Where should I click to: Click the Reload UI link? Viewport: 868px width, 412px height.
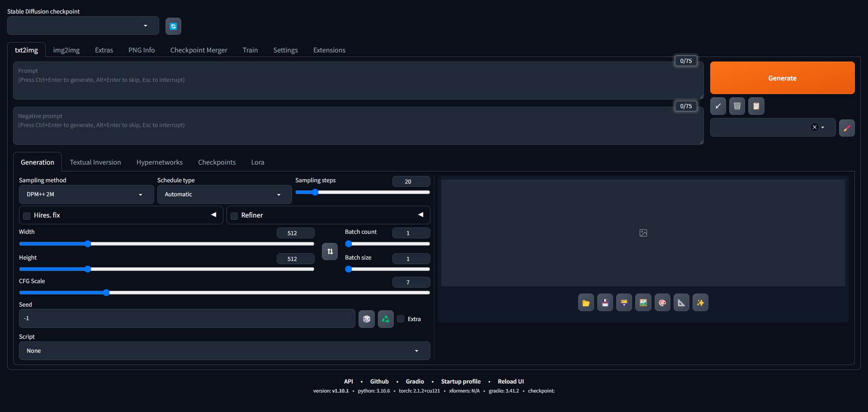510,382
